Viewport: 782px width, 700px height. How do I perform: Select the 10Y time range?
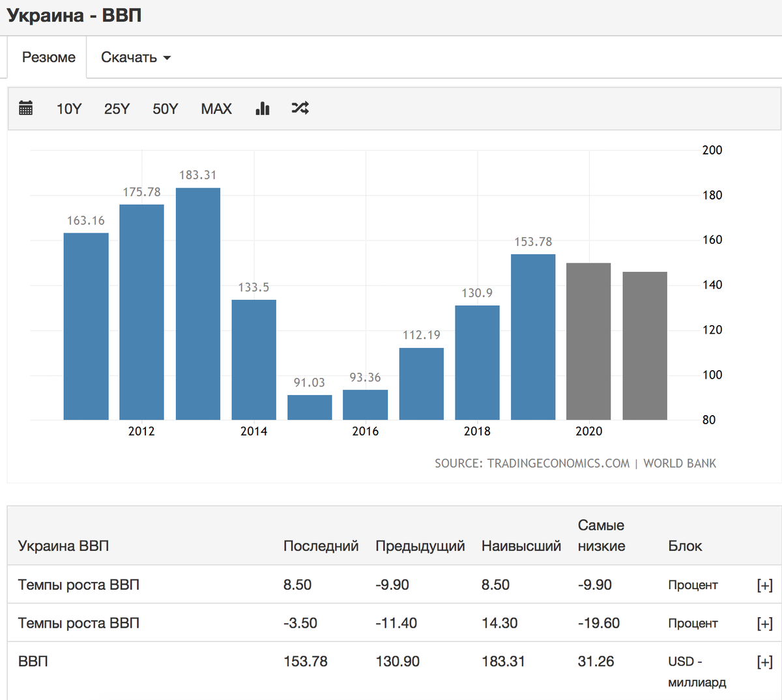(x=69, y=109)
